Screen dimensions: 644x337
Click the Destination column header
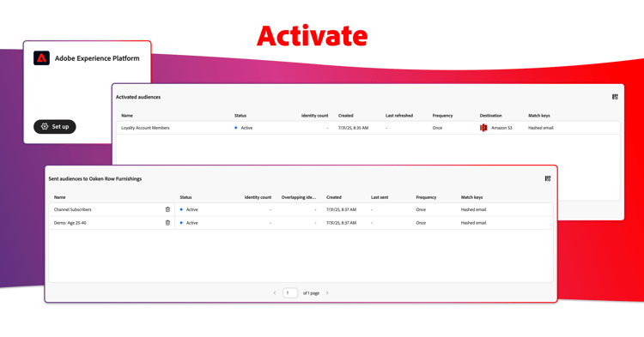click(x=491, y=116)
